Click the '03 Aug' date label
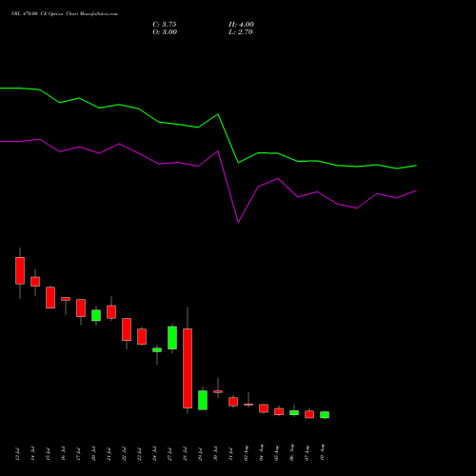476x476 pixels. [x=246, y=453]
